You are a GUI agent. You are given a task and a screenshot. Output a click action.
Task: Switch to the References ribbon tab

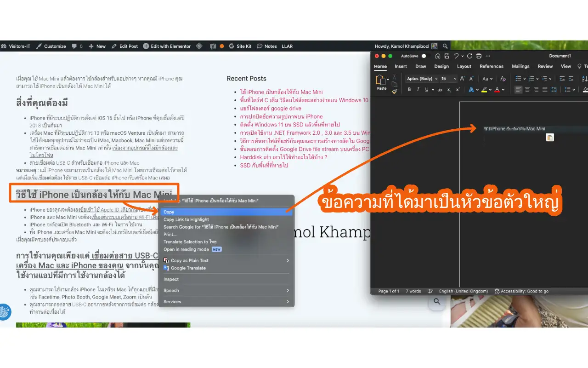(492, 66)
